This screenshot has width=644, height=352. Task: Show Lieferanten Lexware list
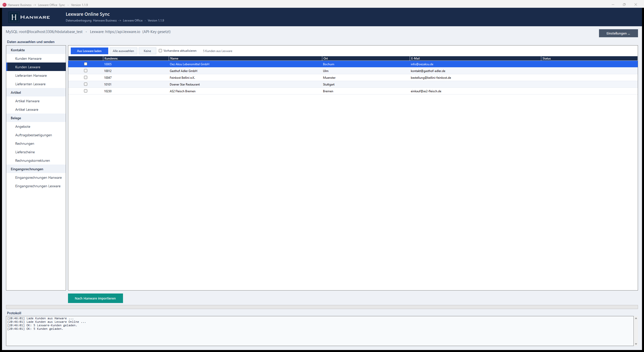click(x=36, y=84)
